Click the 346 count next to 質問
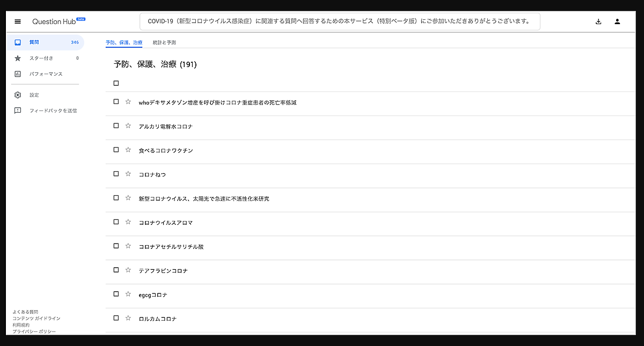Viewport: 644px width, 346px height. 75,42
